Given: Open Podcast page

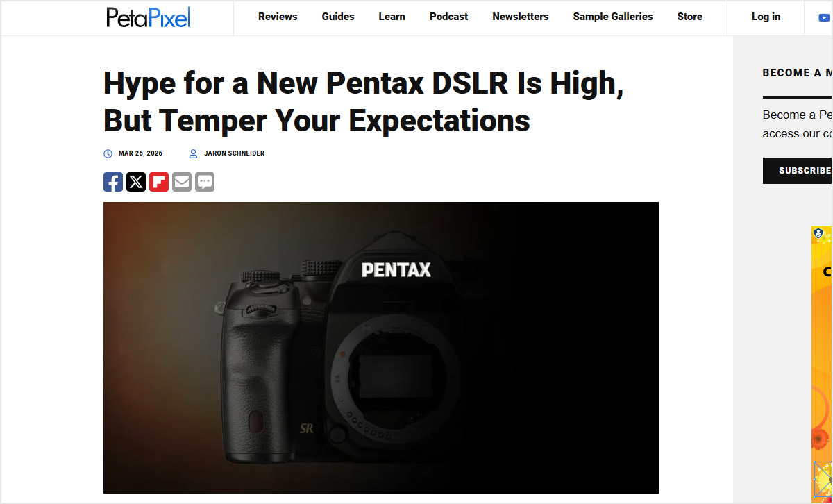Looking at the screenshot, I should 448,17.
